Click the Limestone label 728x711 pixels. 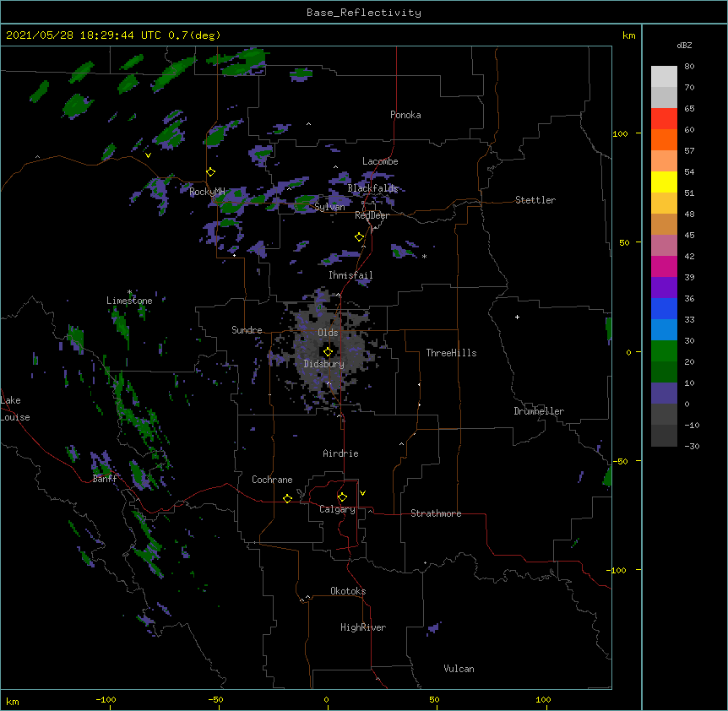point(129,301)
